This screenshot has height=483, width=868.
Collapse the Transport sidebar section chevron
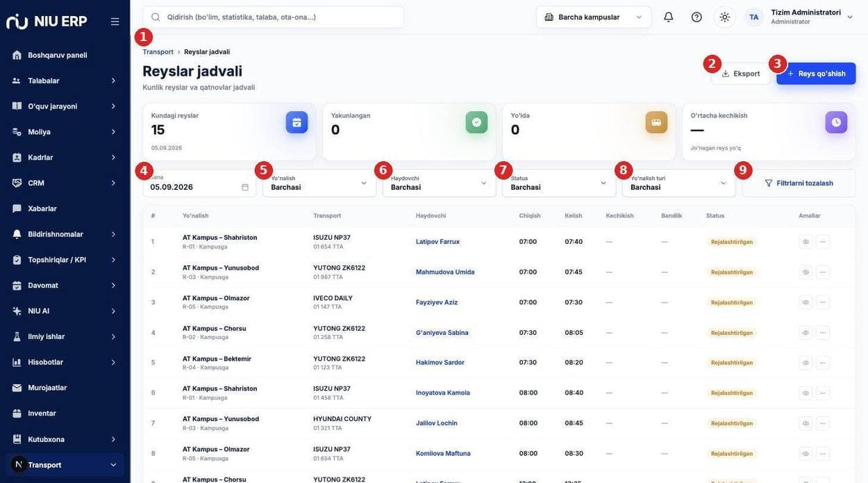[x=113, y=465]
